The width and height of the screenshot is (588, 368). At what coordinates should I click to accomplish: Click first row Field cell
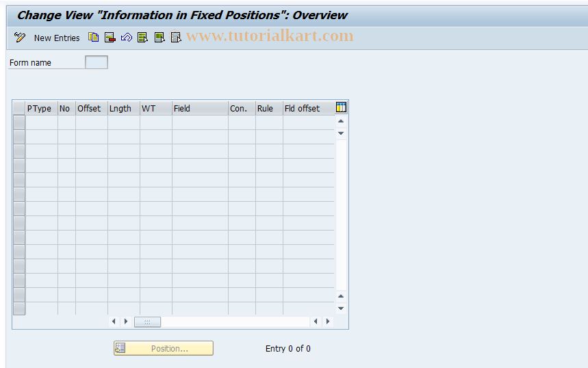(x=200, y=122)
